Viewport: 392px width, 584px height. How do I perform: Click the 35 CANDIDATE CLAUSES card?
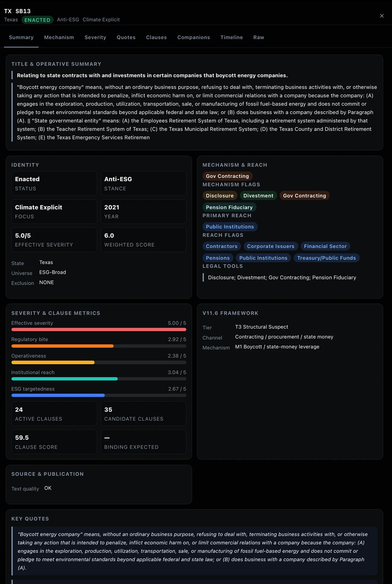[143, 414]
